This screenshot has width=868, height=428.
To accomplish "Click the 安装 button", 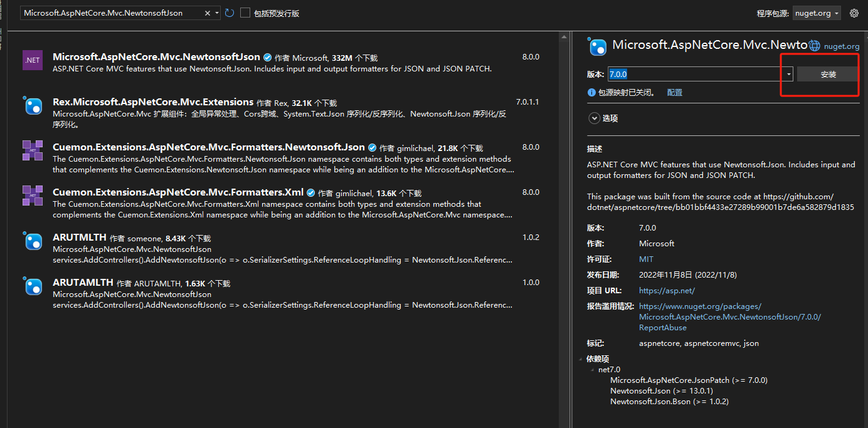I will 828,73.
